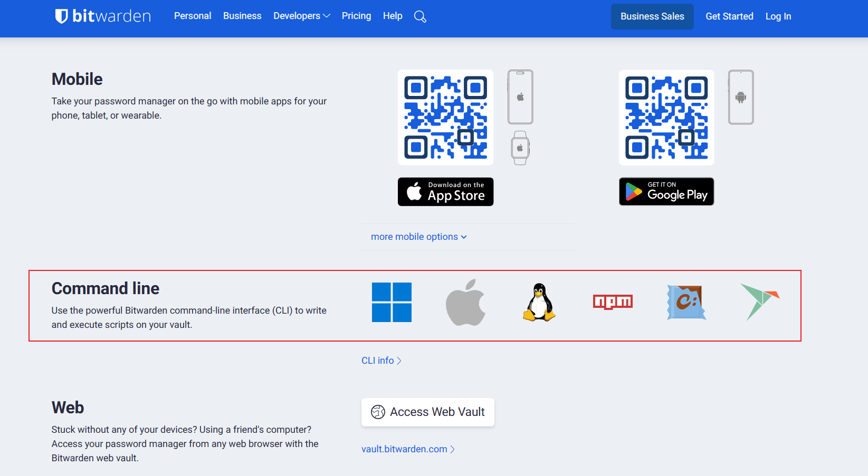
Task: Click the Web heading
Action: [68, 407]
